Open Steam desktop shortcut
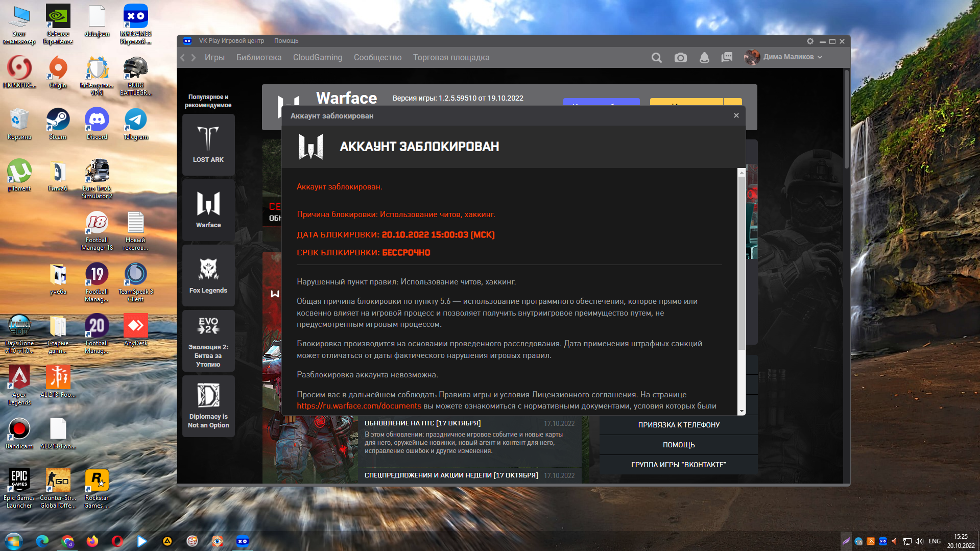Viewport: 980px width, 551px height. [x=58, y=124]
